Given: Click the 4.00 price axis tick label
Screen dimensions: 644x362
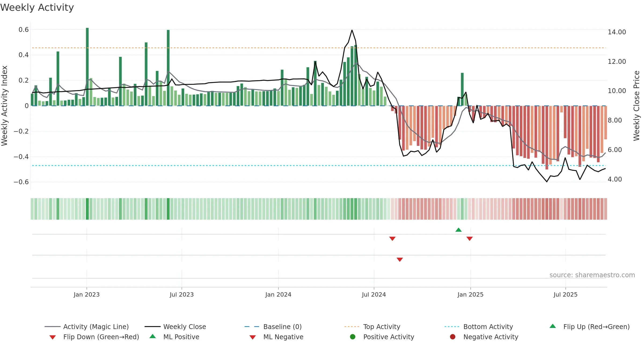Looking at the screenshot, I should pos(615,179).
